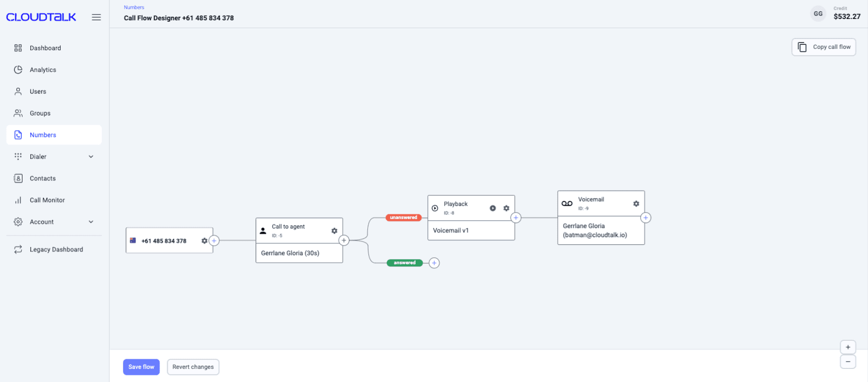Click plus connector on Call to agent node
868x382 pixels.
coord(343,240)
